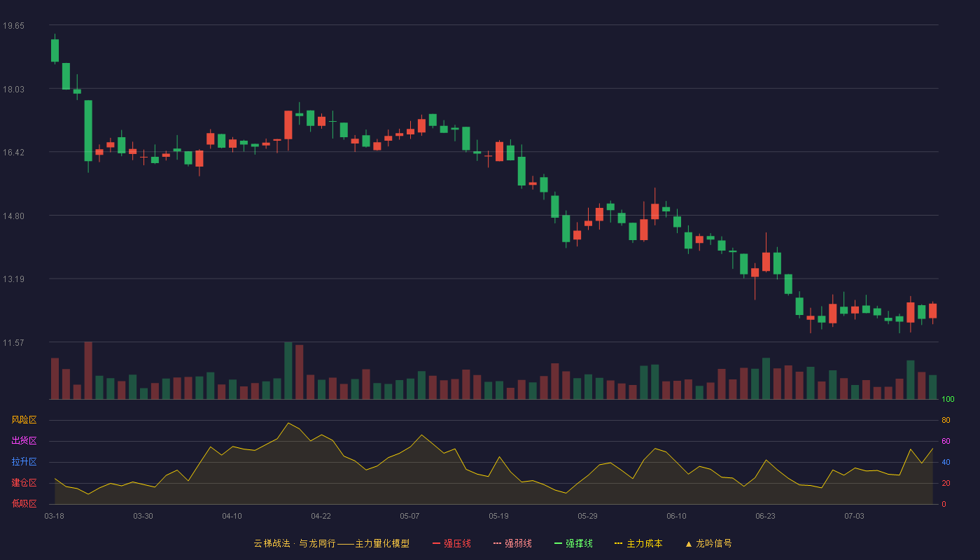Click the 100 indicator scale value
Screen dimensions: 980x560
(948, 400)
